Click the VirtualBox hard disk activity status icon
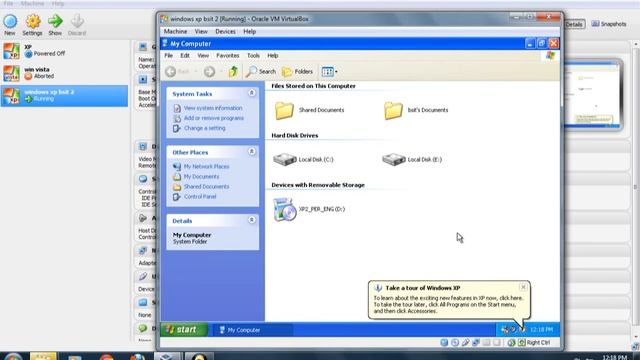 [444, 343]
